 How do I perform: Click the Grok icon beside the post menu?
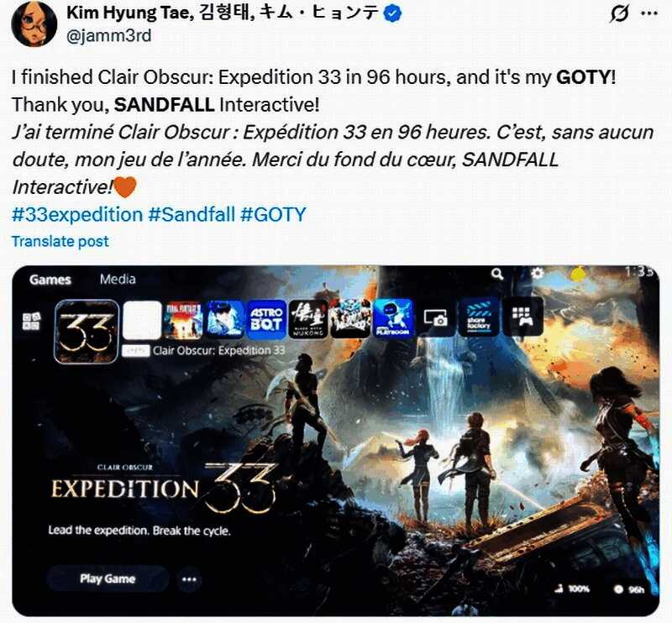(x=619, y=14)
